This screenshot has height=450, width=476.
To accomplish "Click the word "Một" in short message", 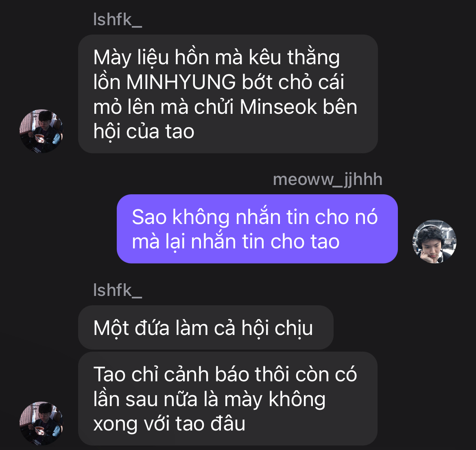I will tap(111, 328).
